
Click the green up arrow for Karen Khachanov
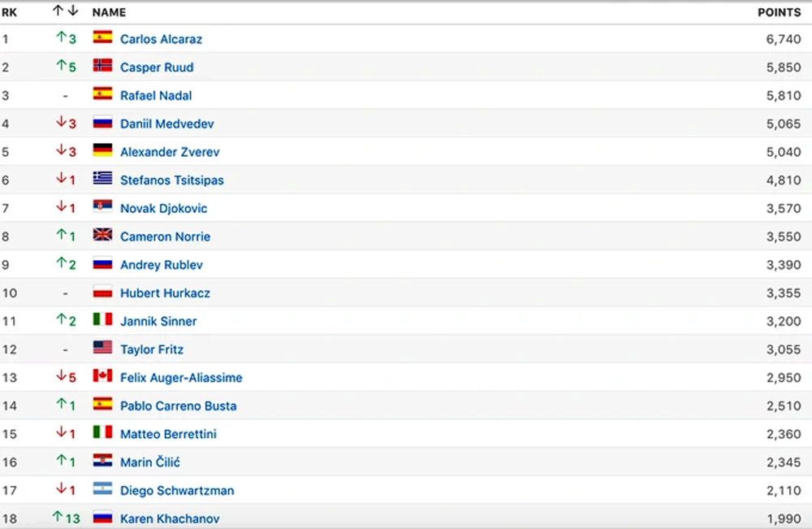click(x=58, y=517)
